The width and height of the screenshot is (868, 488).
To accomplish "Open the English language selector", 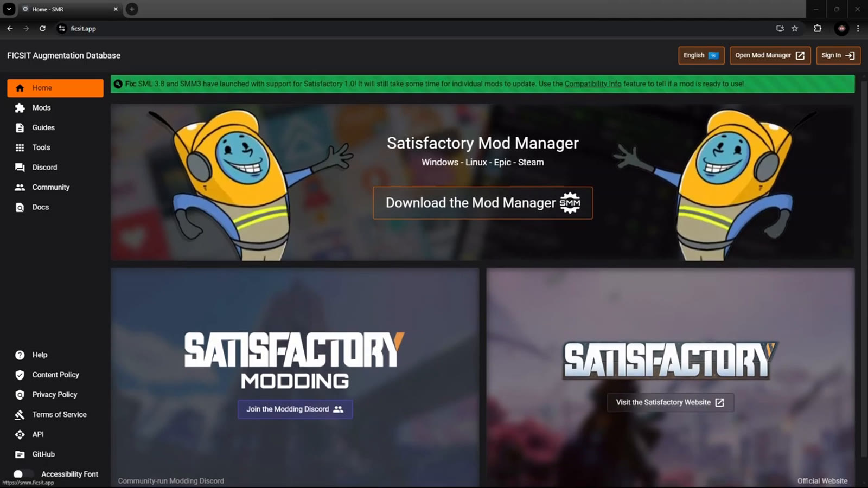I will pos(701,55).
